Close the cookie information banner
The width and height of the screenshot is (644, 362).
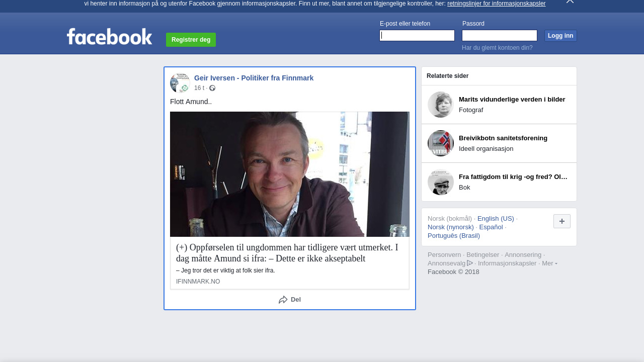(x=570, y=2)
